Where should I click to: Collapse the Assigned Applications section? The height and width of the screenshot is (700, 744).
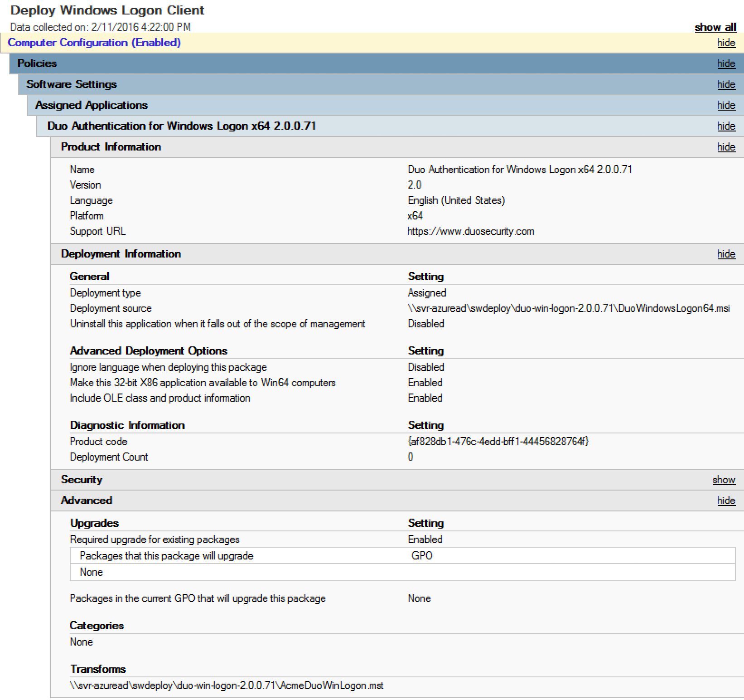click(x=726, y=105)
